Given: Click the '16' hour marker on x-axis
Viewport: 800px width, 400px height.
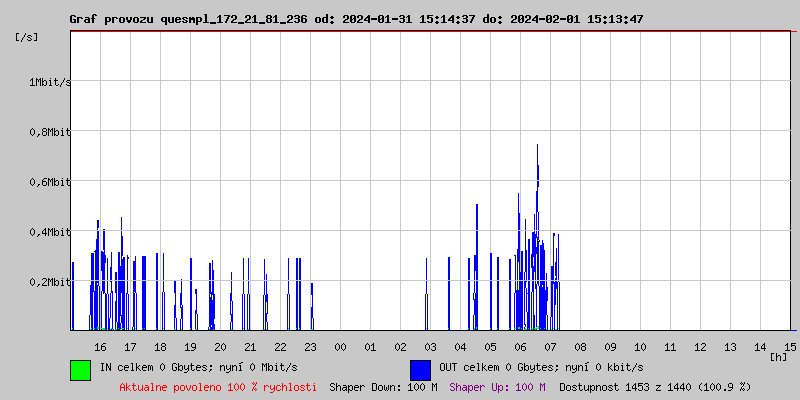Looking at the screenshot, I should (x=100, y=346).
